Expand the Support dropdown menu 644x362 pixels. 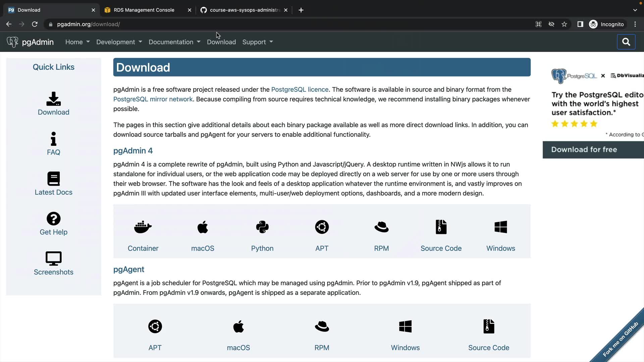pyautogui.click(x=258, y=42)
